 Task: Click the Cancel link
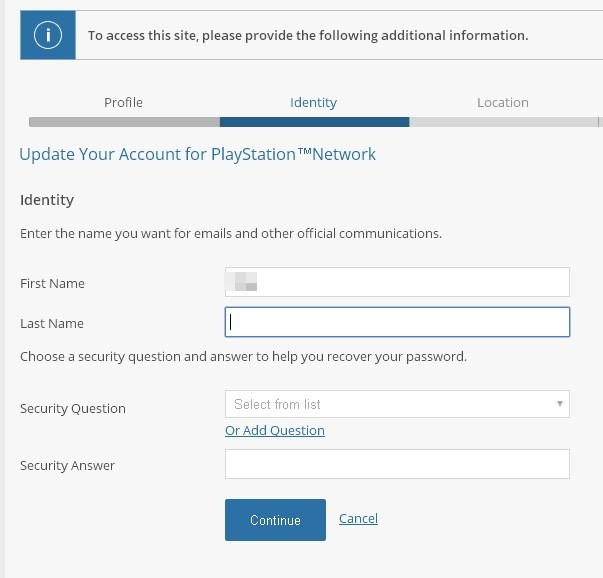point(358,518)
